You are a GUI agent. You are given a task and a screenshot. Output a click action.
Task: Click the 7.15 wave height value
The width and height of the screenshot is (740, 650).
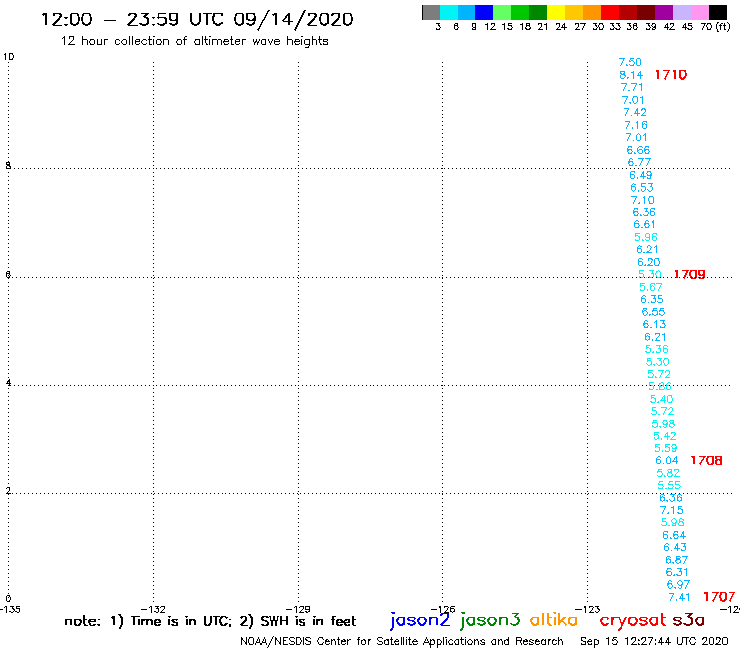(x=672, y=510)
